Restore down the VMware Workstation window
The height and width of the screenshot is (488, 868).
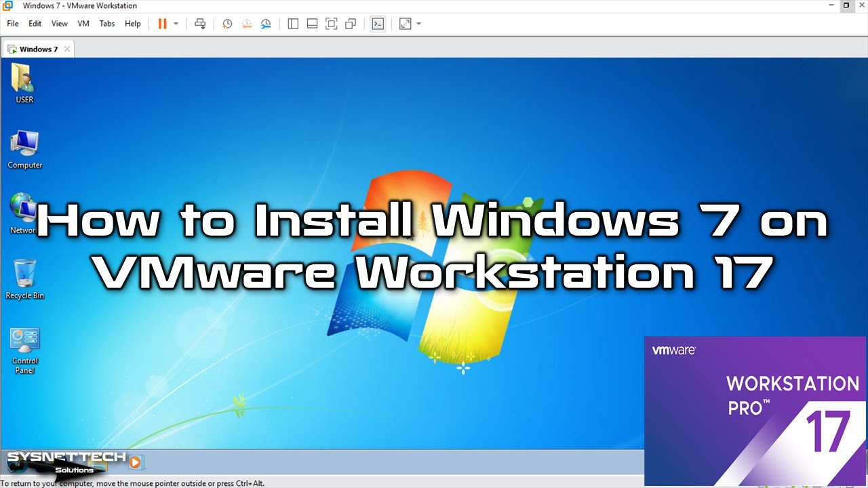coord(846,5)
